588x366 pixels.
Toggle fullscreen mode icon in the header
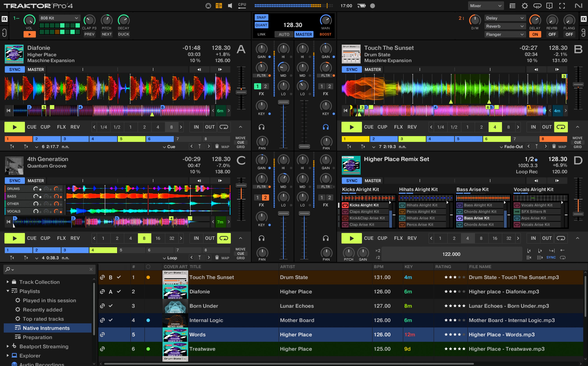562,6
